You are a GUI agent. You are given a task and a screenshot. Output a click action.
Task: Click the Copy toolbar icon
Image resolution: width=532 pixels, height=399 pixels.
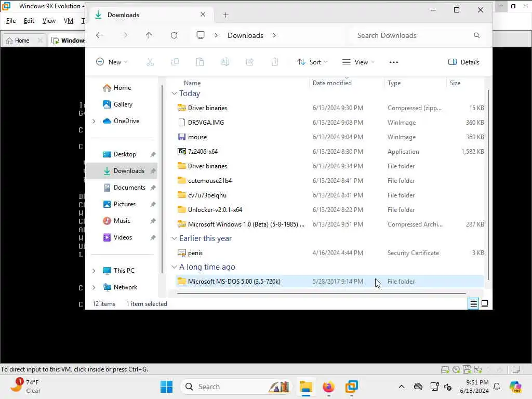click(175, 62)
